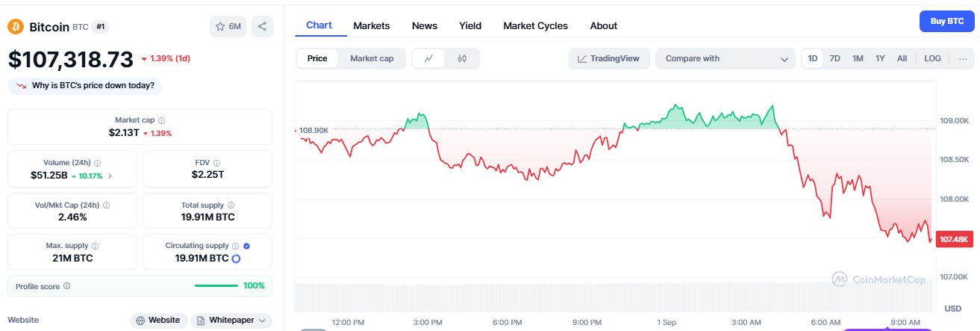Toggle the LOG scale option

tap(932, 58)
